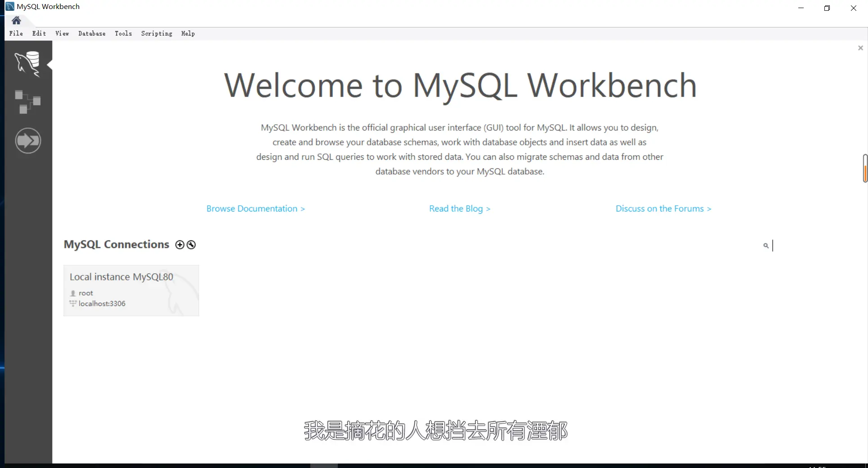Open the File menu

coord(16,33)
